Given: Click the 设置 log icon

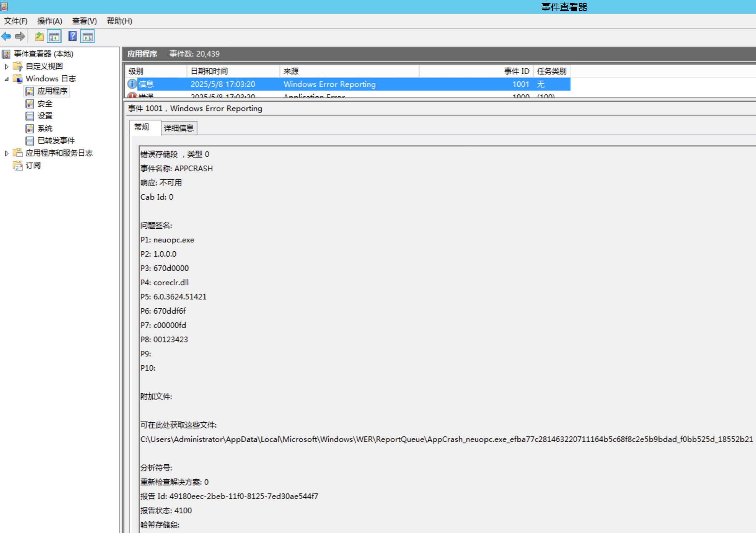Looking at the screenshot, I should point(30,116).
